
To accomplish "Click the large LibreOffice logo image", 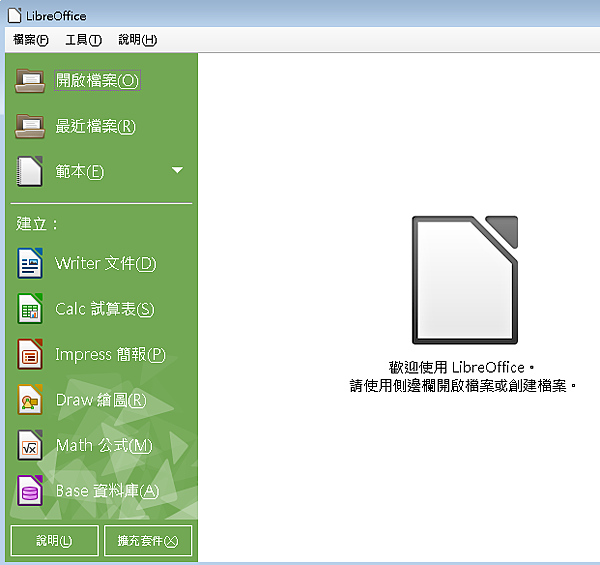I will click(x=465, y=280).
